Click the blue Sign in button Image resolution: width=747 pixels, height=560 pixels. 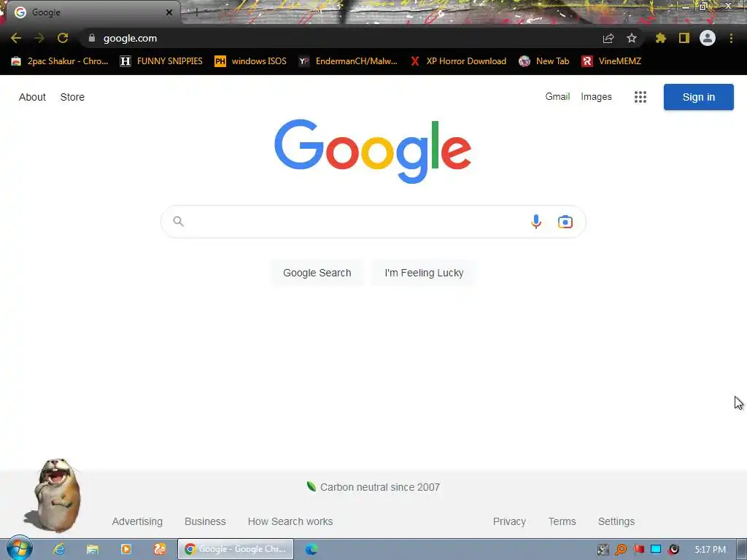click(698, 97)
